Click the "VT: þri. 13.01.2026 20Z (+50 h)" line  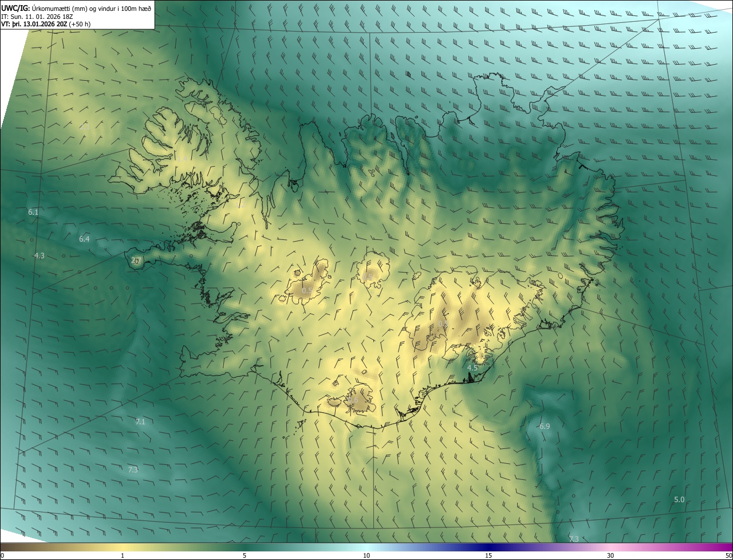click(x=46, y=24)
